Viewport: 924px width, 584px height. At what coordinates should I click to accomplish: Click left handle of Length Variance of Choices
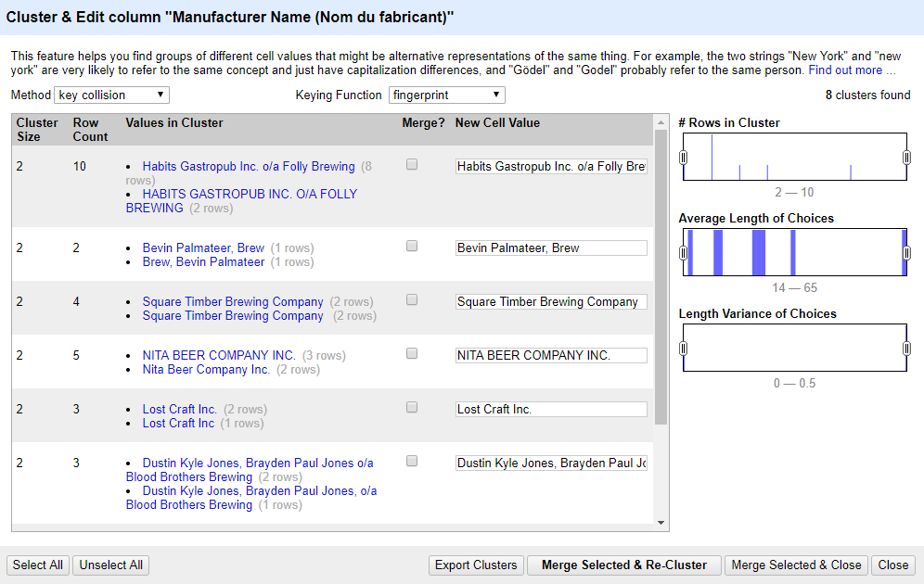coord(683,348)
